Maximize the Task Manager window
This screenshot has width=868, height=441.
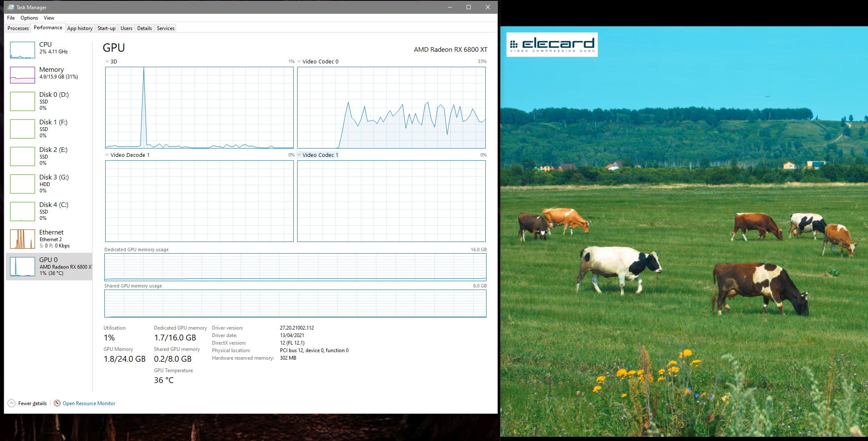[469, 7]
